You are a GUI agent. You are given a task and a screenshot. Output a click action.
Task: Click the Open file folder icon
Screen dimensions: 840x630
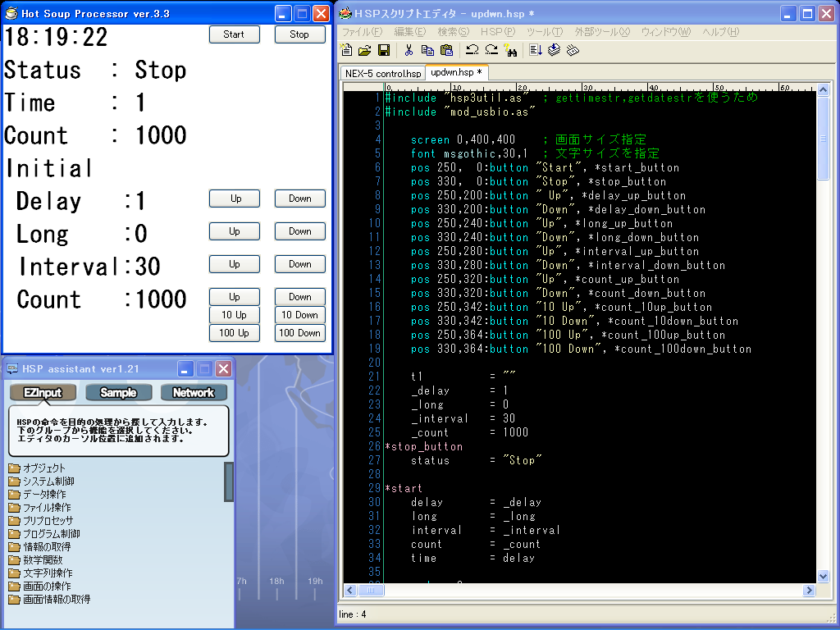(365, 51)
